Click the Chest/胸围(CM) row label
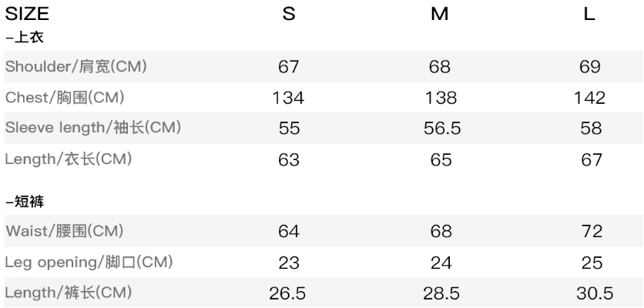644x308 pixels. pyautogui.click(x=65, y=98)
